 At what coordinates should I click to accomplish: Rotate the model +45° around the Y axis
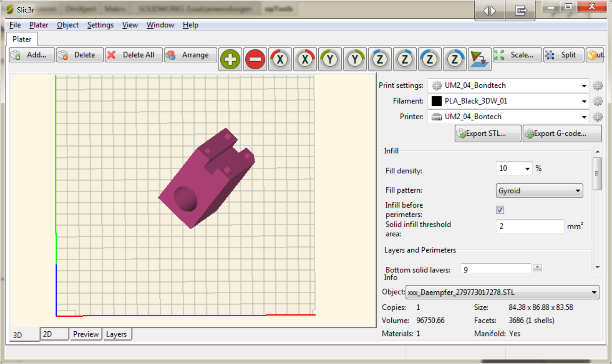355,59
